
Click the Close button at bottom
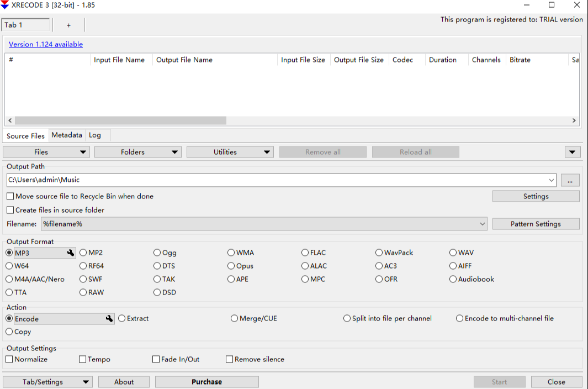[557, 382]
